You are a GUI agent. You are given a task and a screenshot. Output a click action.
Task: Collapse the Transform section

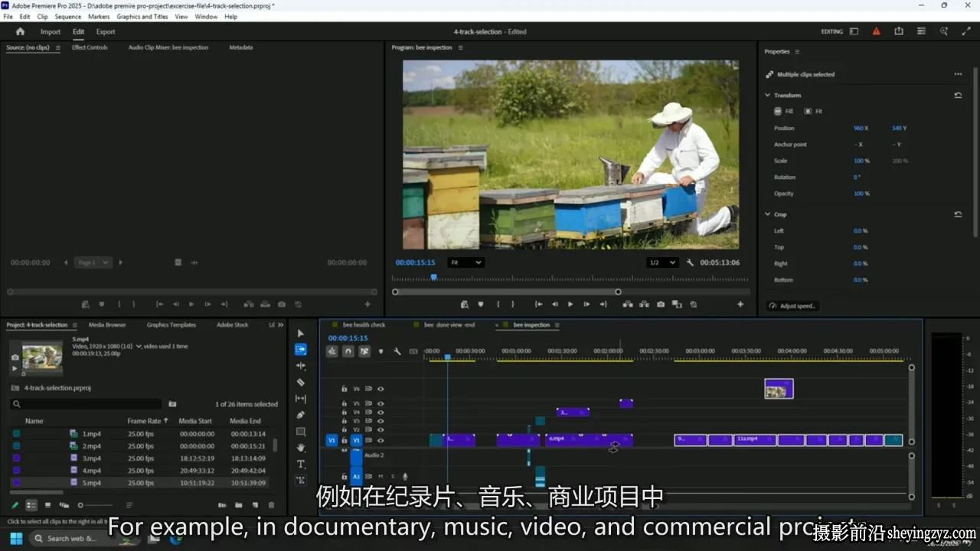(768, 96)
